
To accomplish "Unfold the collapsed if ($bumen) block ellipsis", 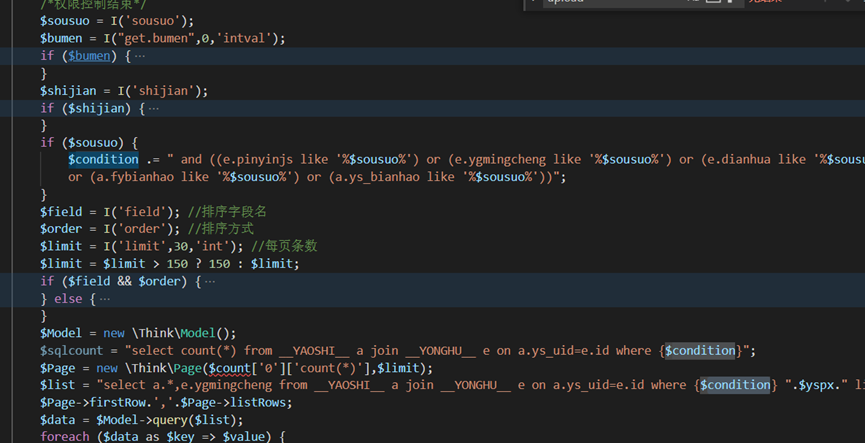I will (140, 56).
